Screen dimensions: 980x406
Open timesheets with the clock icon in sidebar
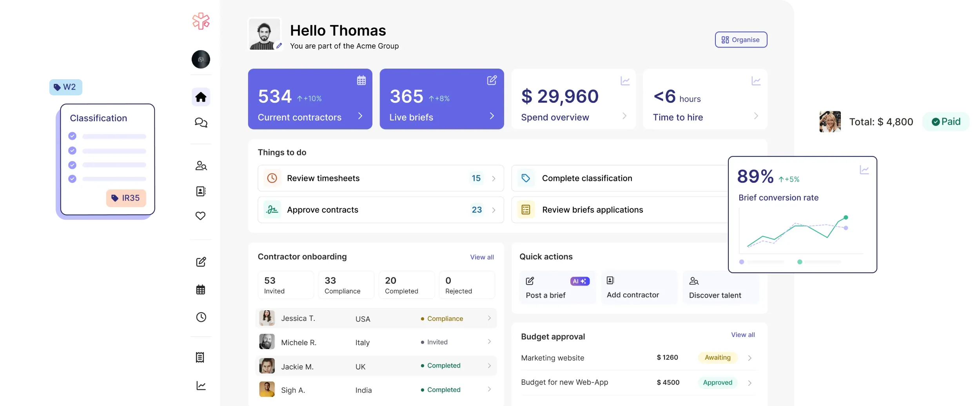coord(201,317)
